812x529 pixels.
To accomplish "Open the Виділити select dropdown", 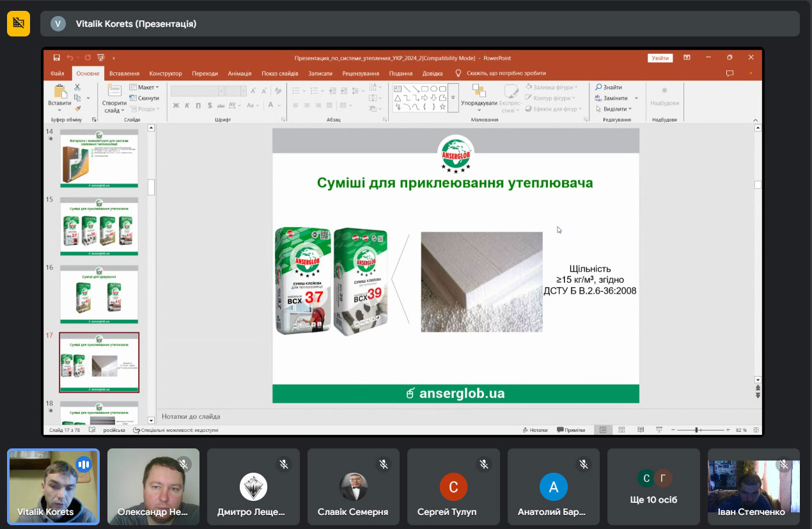I will [613, 109].
